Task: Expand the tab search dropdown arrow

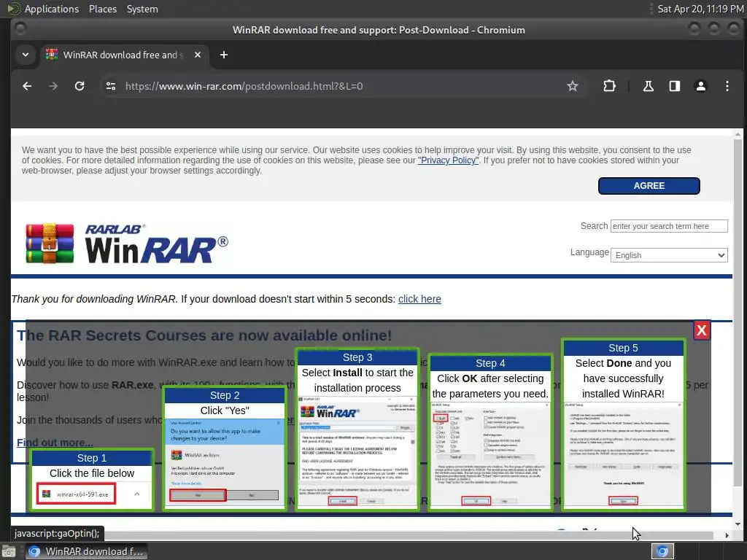Action: 26,55
